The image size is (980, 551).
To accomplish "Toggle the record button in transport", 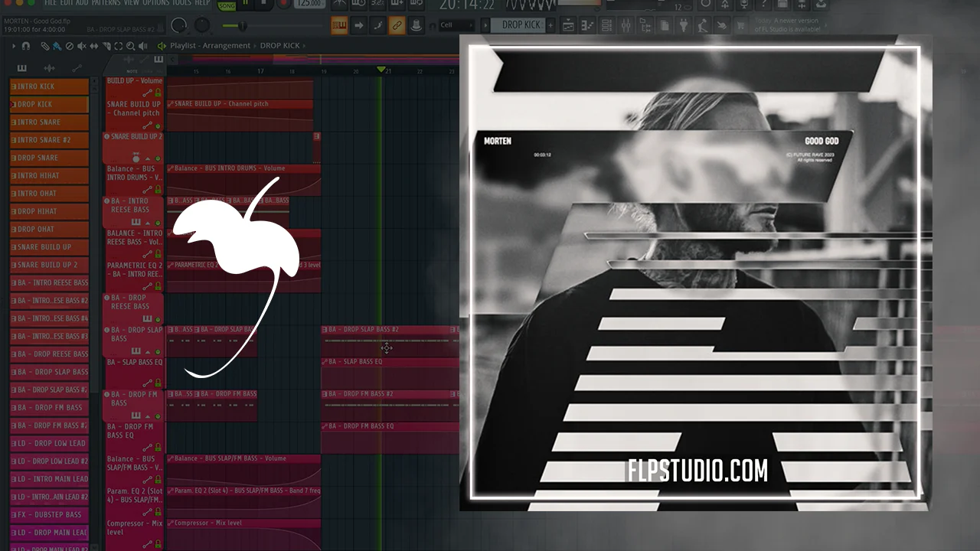I will point(285,4).
